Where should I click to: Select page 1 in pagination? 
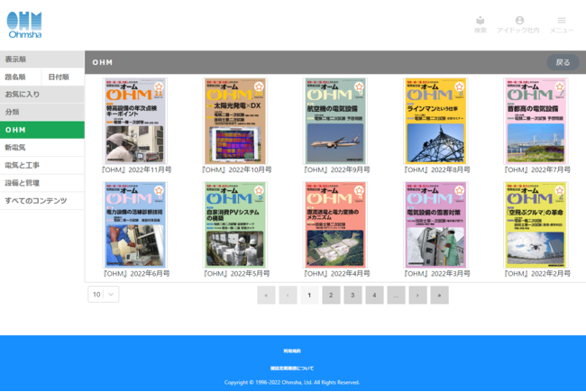309,296
